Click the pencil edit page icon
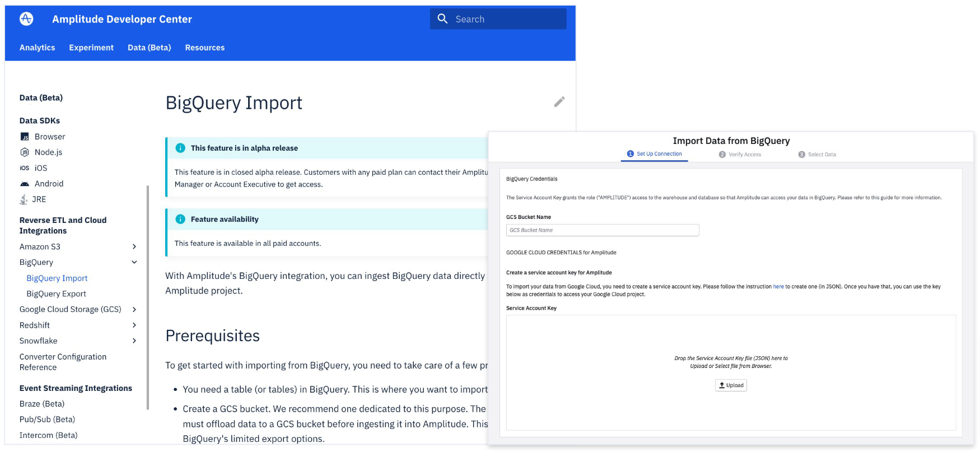This screenshot has height=457, width=980. click(x=559, y=102)
